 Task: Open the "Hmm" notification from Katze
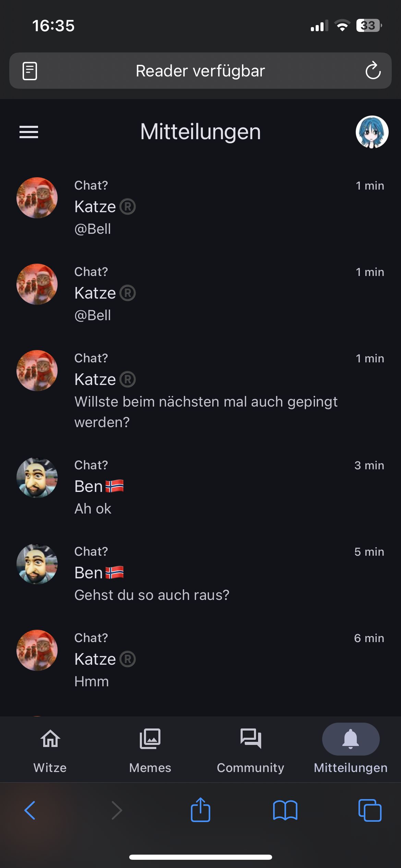pos(206,660)
